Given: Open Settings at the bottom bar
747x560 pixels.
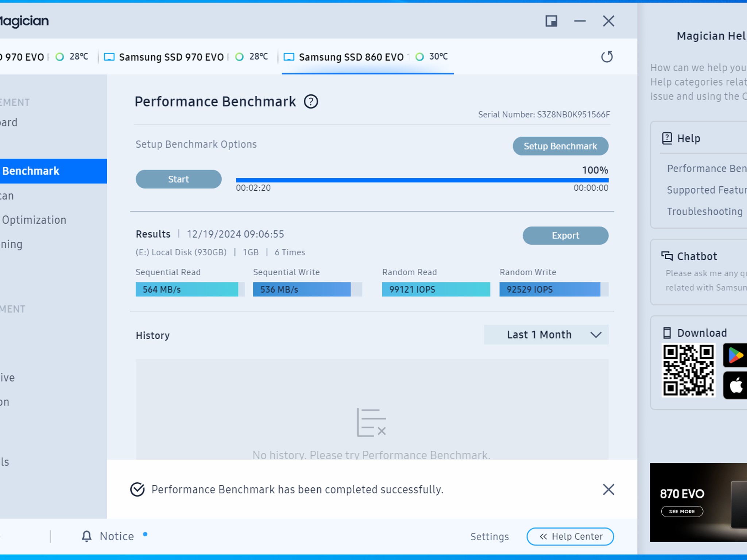Looking at the screenshot, I should (489, 537).
